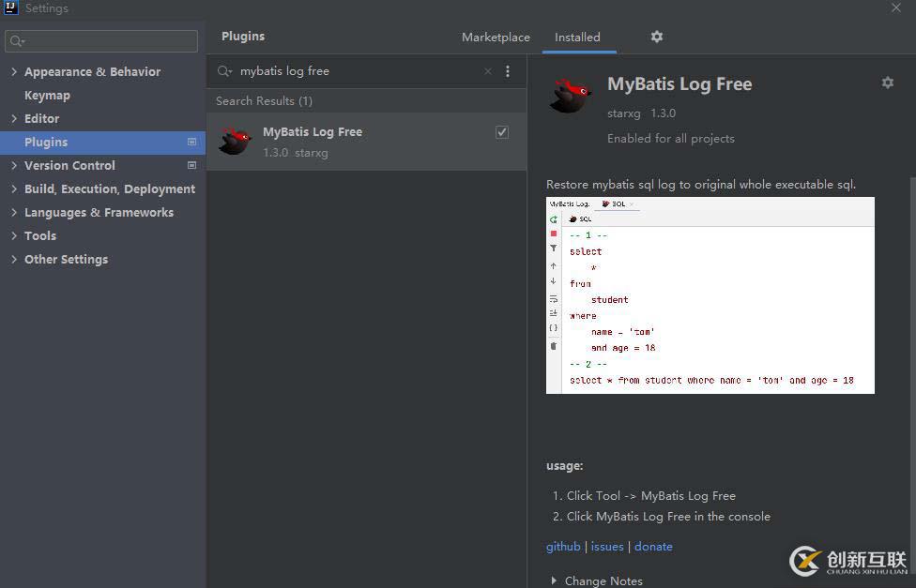The image size is (916, 588).
Task: Click plugin SQL log screenshot preview
Action: (x=710, y=295)
